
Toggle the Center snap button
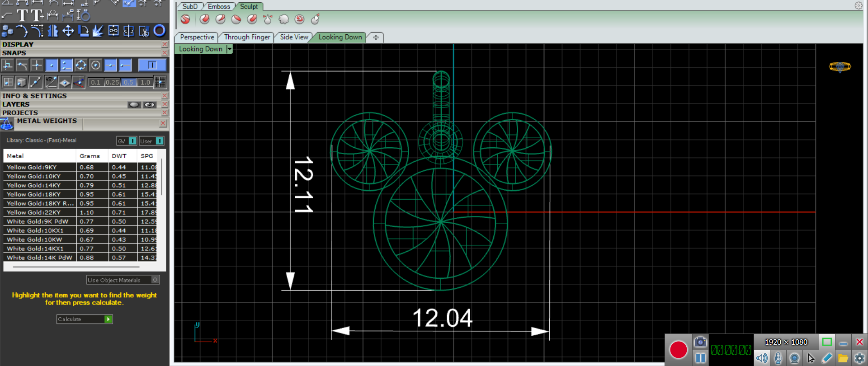pos(95,66)
